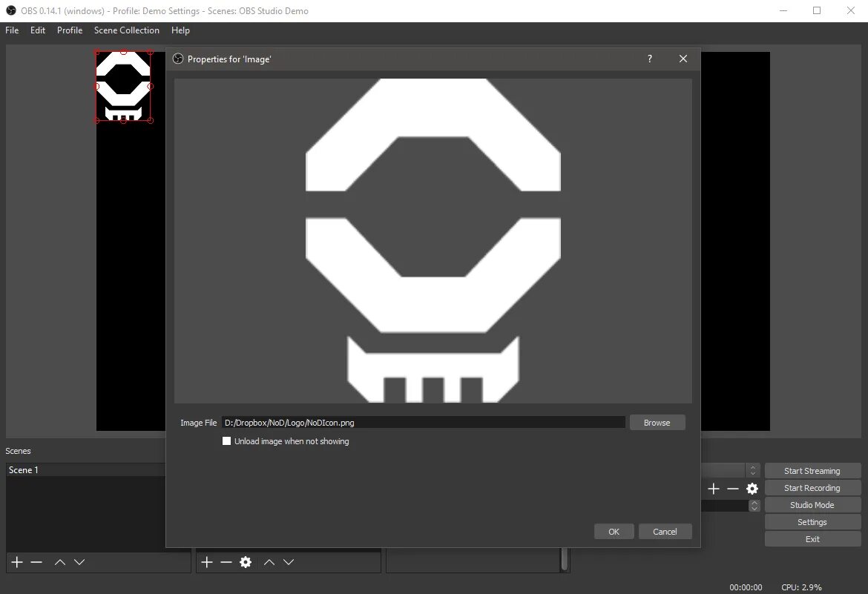Adjust the transition duration spinner arrows
This screenshot has width=868, height=594.
(x=754, y=506)
